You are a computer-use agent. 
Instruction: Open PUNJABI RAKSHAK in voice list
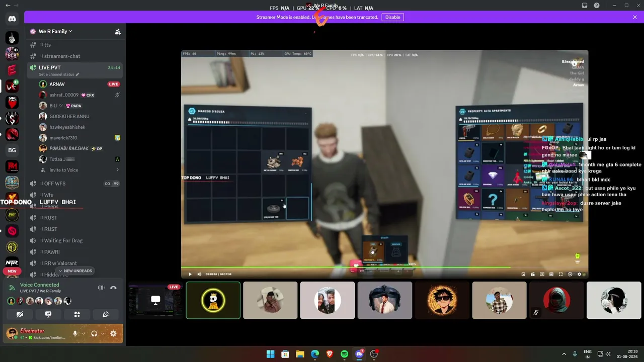point(79,148)
